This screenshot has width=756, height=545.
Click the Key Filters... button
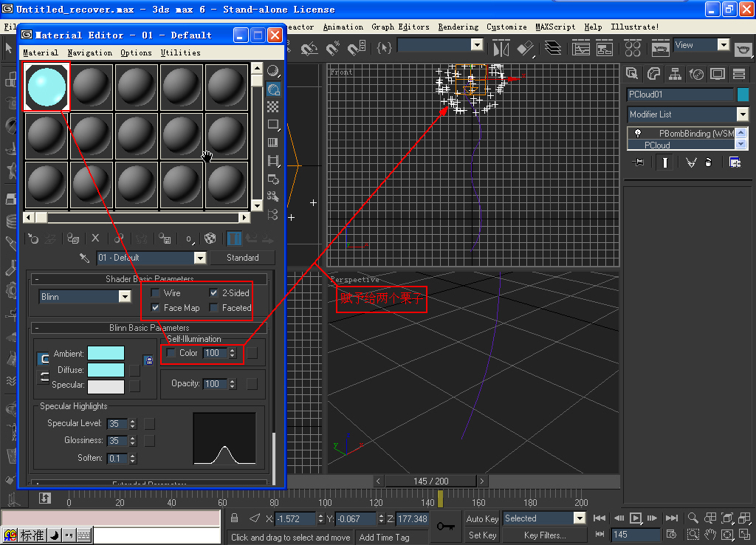click(545, 535)
